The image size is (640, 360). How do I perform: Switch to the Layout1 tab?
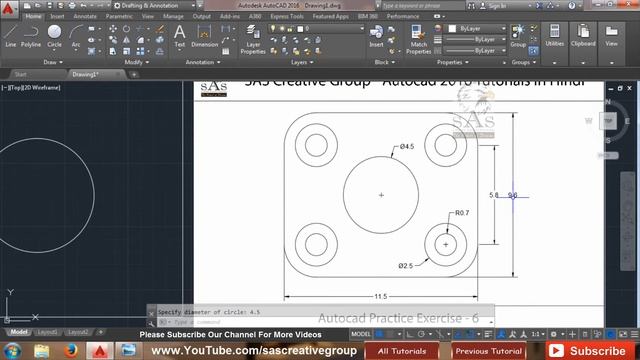[47, 332]
